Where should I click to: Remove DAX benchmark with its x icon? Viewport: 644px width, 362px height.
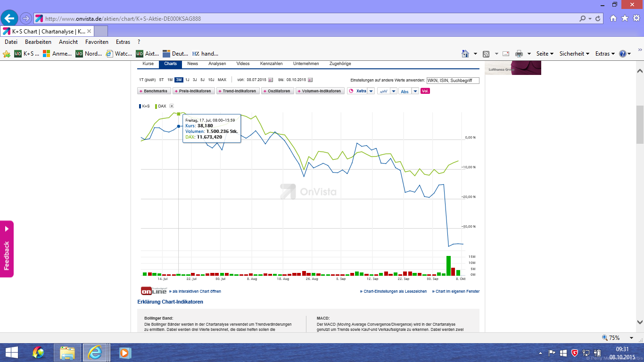[x=172, y=106]
